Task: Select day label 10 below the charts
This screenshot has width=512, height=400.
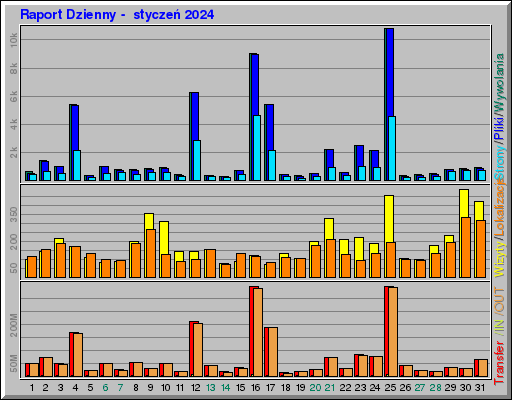Action: pos(166,388)
